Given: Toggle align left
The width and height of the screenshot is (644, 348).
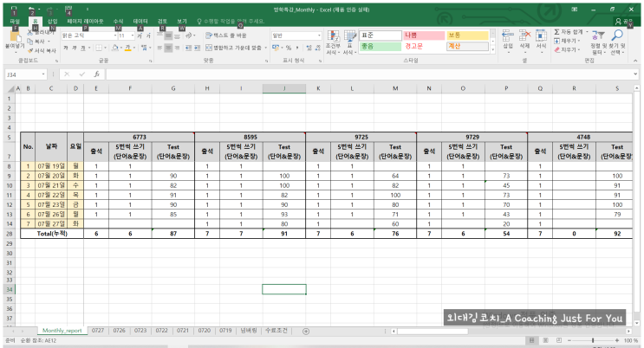Looking at the screenshot, I should [x=159, y=48].
